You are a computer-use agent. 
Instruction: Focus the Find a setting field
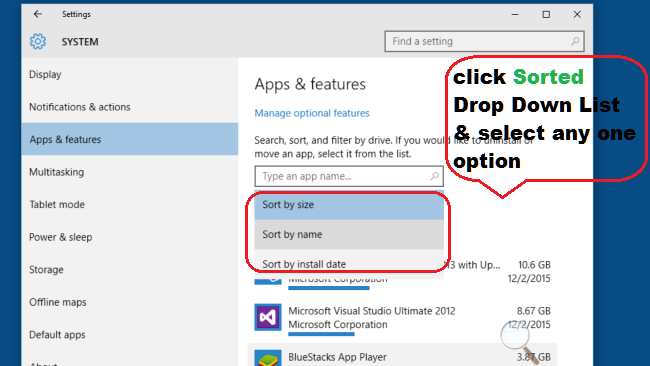tap(484, 41)
